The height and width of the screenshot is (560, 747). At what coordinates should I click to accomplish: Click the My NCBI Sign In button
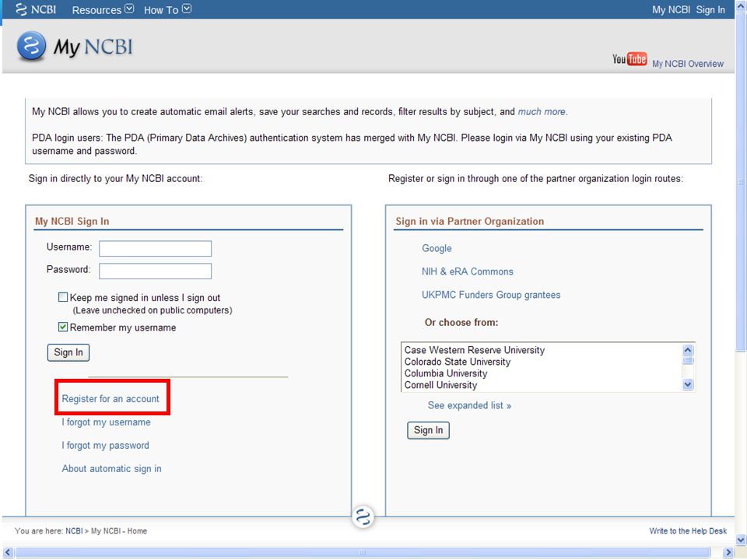(x=68, y=352)
